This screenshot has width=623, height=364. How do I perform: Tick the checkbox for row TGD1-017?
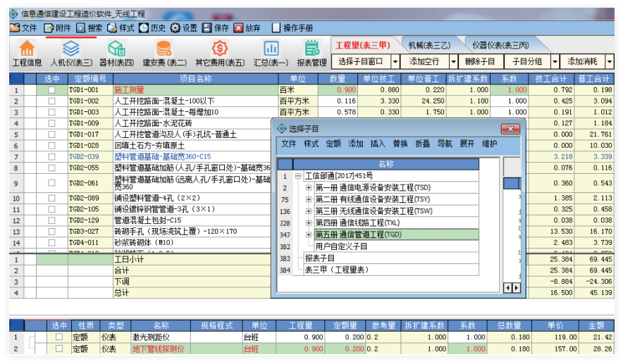click(x=51, y=134)
